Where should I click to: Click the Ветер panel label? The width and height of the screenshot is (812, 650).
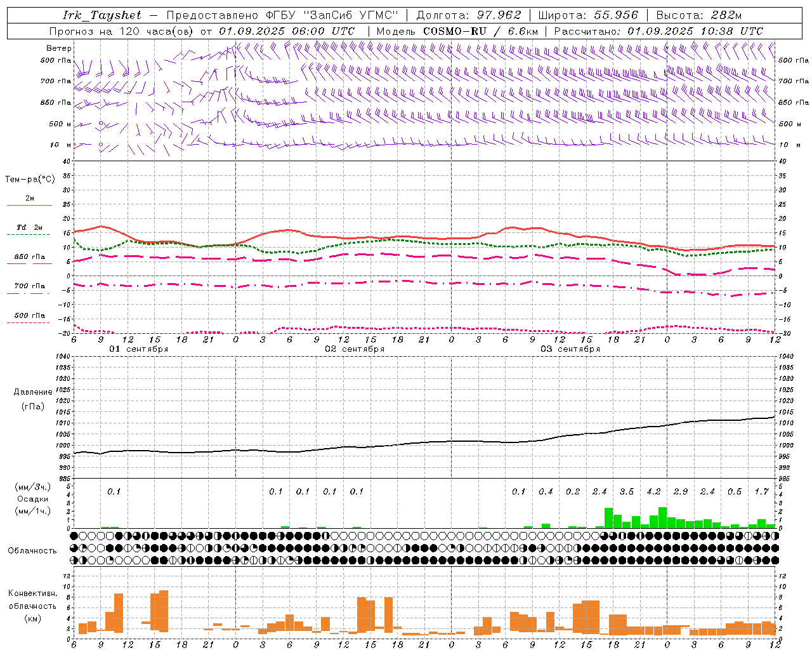pos(59,48)
